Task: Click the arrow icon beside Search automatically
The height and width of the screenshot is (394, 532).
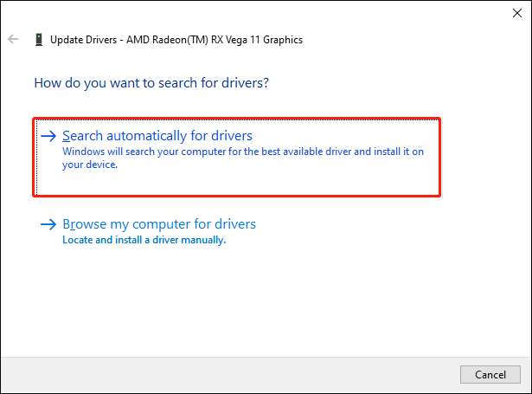Action: pos(48,136)
